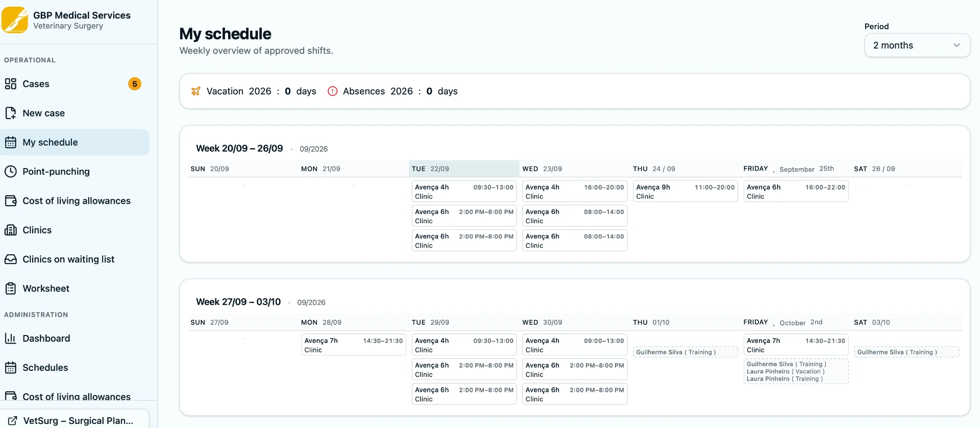Select the Wednesday 23/09 shift at 16:00–20:00
Viewport: 980px width, 428px height.
[575, 192]
